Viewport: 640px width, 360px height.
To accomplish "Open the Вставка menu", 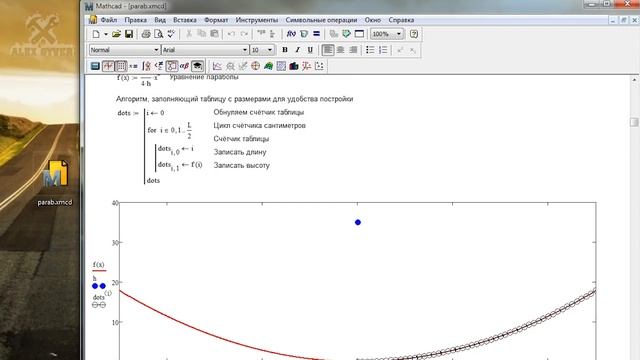I will (x=184, y=20).
